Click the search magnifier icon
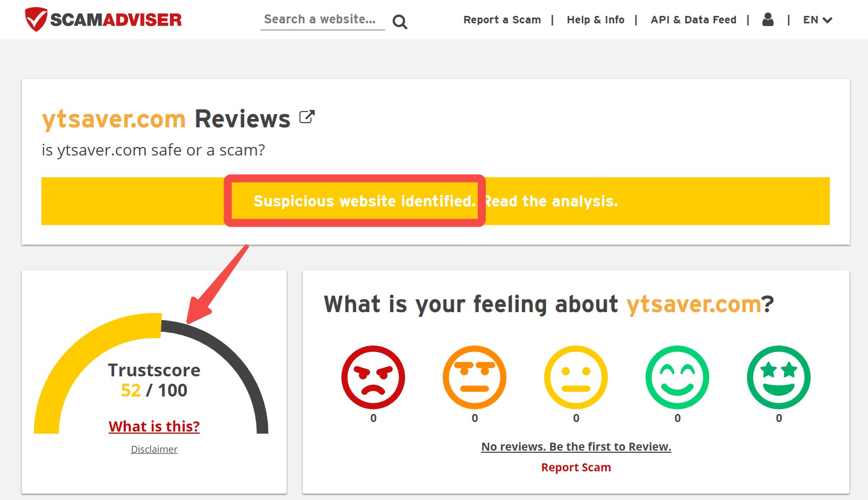This screenshot has height=500, width=868. coord(400,22)
